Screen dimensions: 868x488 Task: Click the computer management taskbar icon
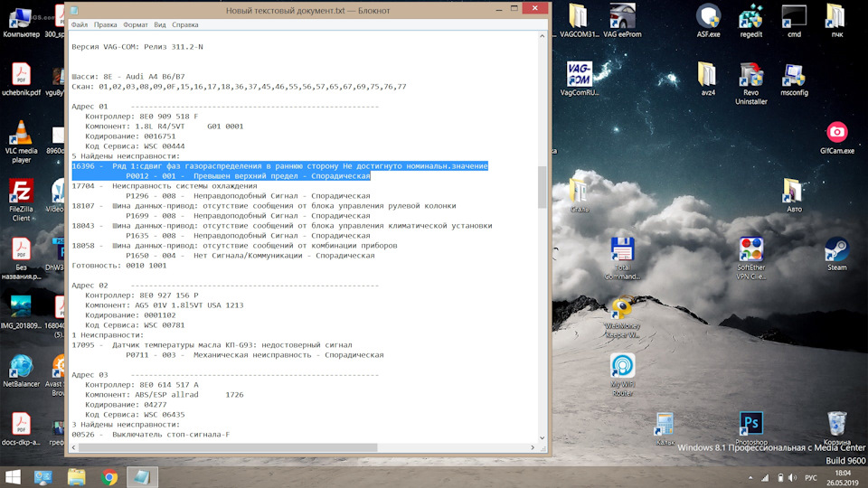[x=43, y=477]
